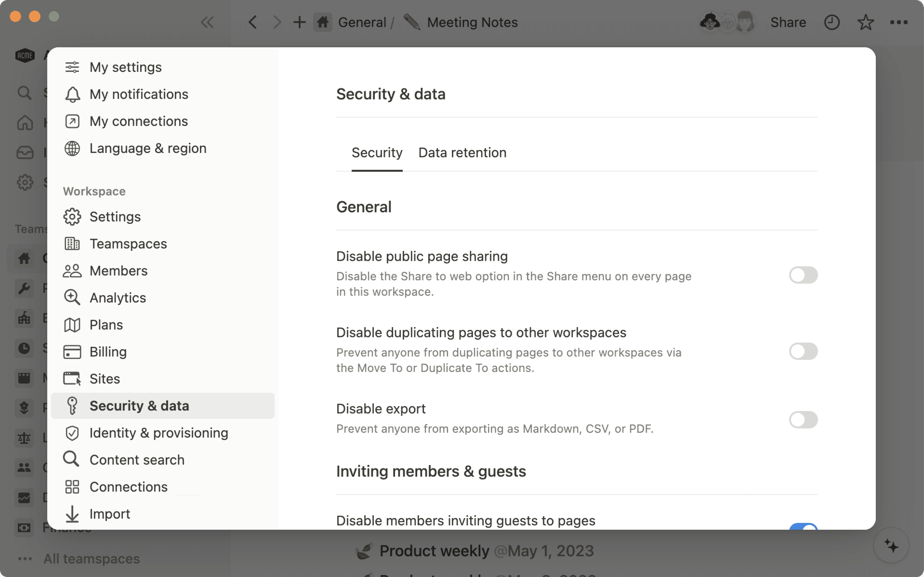
Task: Open workspace Settings via the gear icon
Action: coord(72,216)
